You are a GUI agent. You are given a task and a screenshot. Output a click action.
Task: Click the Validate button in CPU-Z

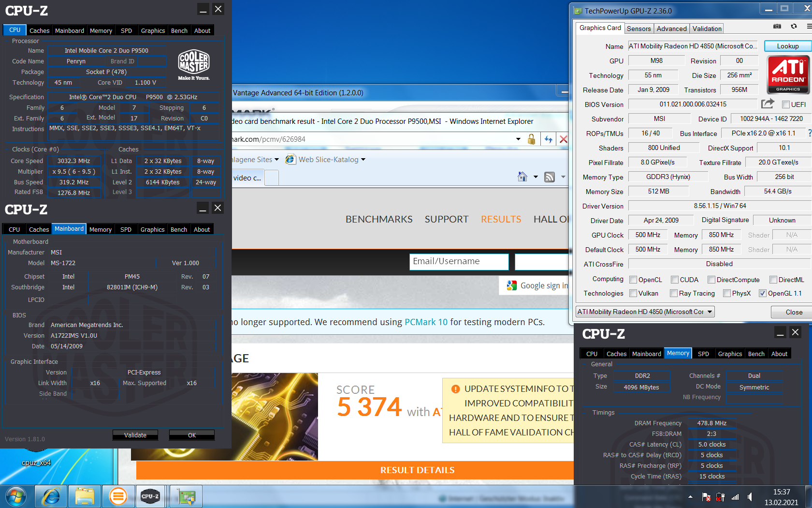pos(135,435)
